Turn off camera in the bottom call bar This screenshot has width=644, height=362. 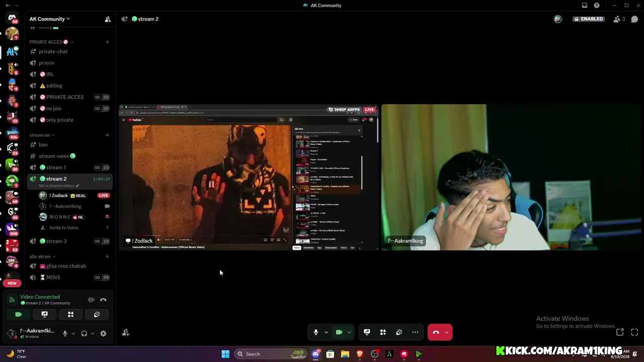coord(339,332)
